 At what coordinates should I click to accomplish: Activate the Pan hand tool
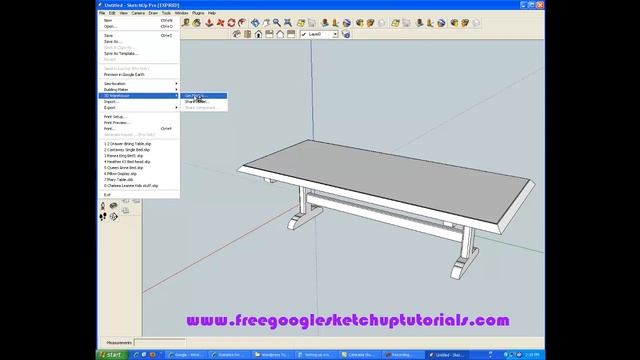[x=266, y=23]
